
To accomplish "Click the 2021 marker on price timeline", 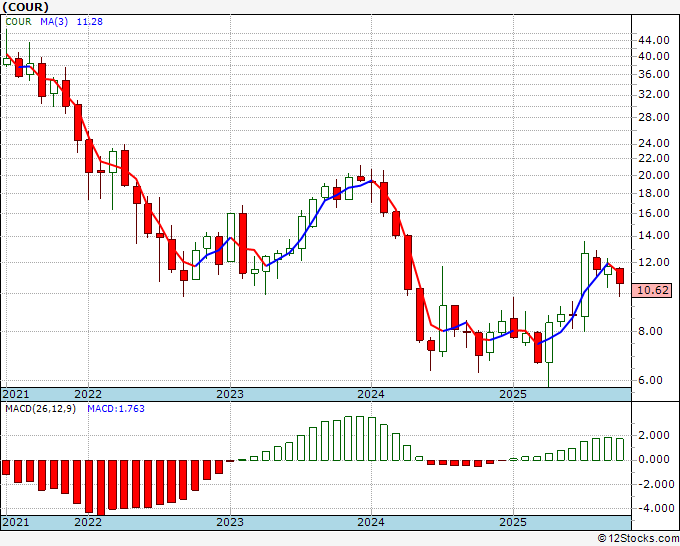I will tap(16, 394).
